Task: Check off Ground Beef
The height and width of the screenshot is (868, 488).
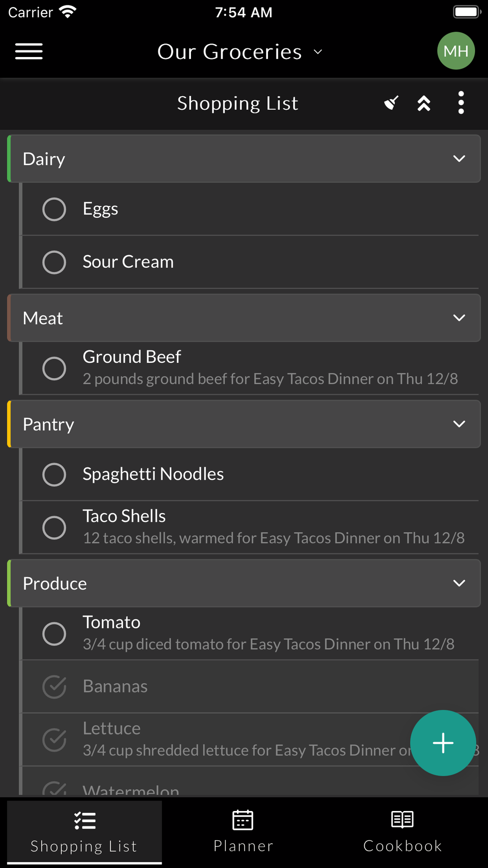Action: 54,368
